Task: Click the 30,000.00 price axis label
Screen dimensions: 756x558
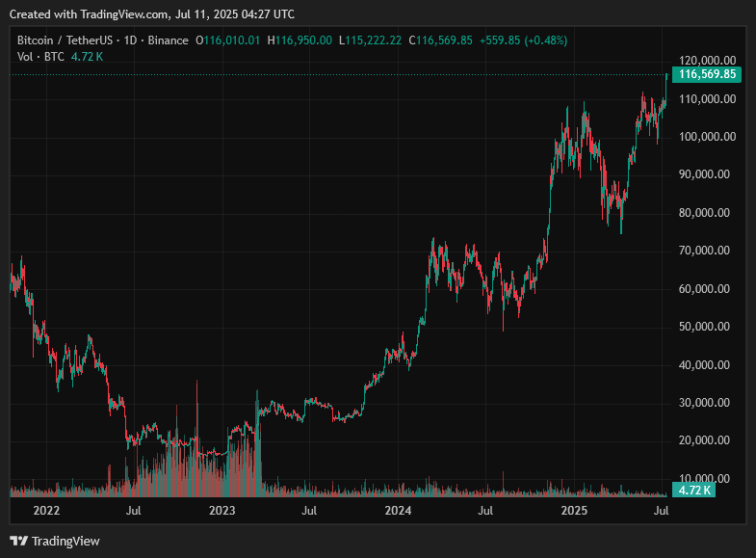Action: (x=704, y=403)
